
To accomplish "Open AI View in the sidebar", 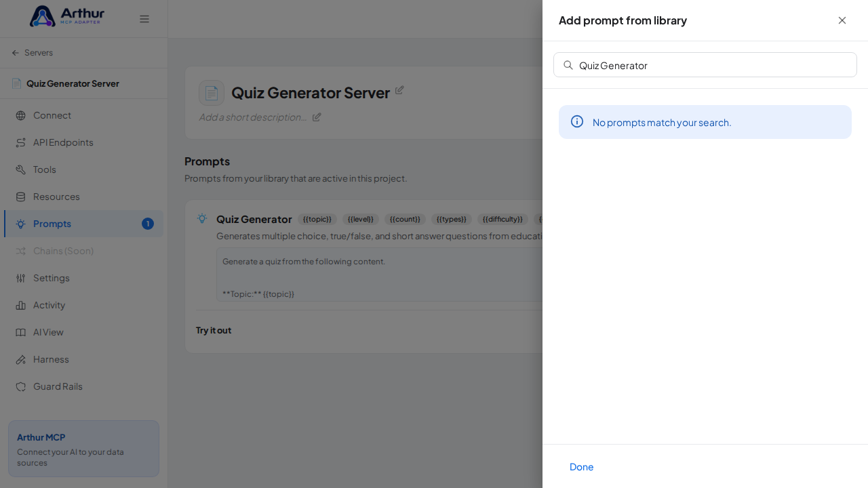I will point(83,332).
